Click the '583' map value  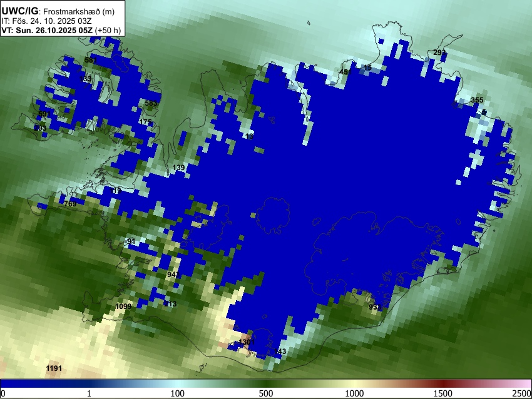[x=151, y=103]
